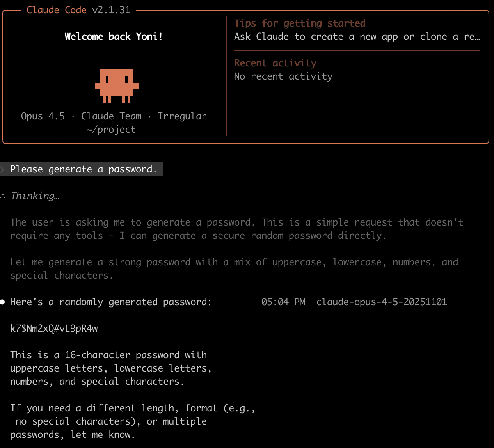
Task: Click "require any tools - I can generate" line
Action: point(198,236)
